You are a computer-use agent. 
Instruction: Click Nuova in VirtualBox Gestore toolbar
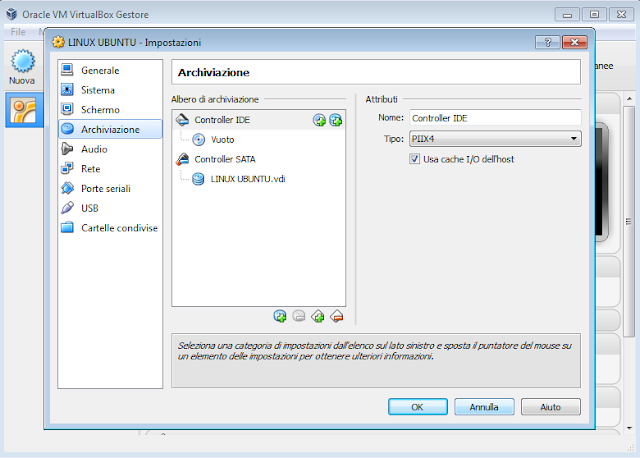(x=22, y=67)
